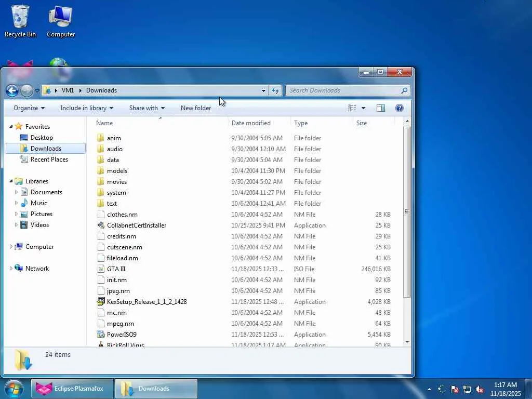Select the fileload.nm file name
The image size is (532, 399).
(123, 258)
